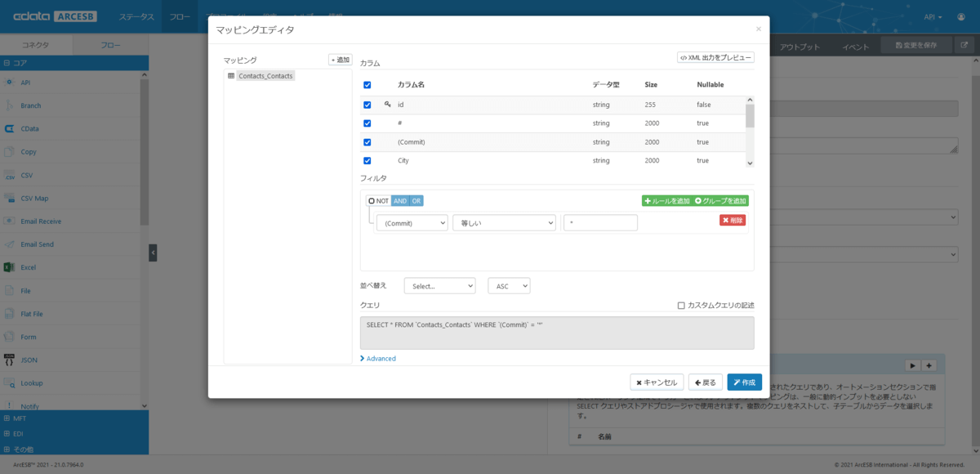Viewport: 980px width, 474px height.
Task: Collapse the connector sidebar with arrow handle
Action: 153,253
